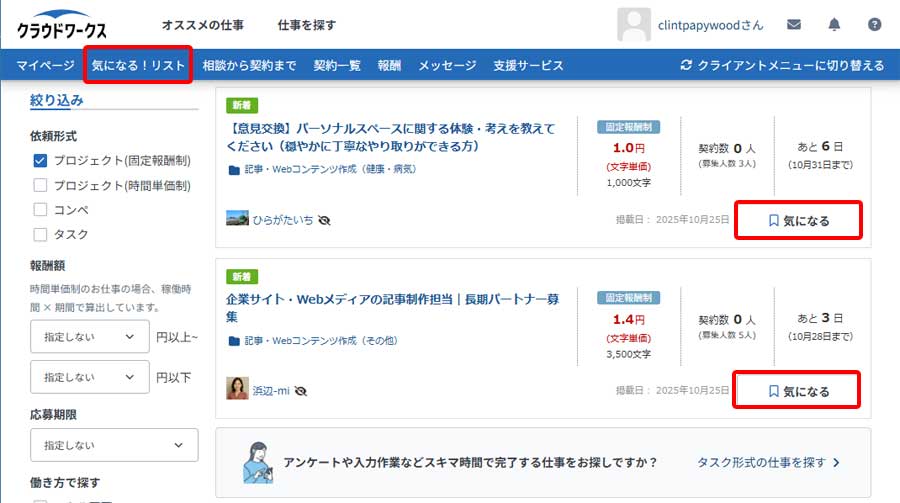Click the notifications bell icon

point(834,25)
